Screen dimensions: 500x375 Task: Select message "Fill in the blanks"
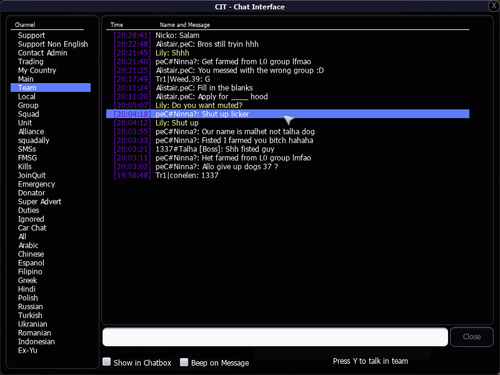tap(288, 88)
